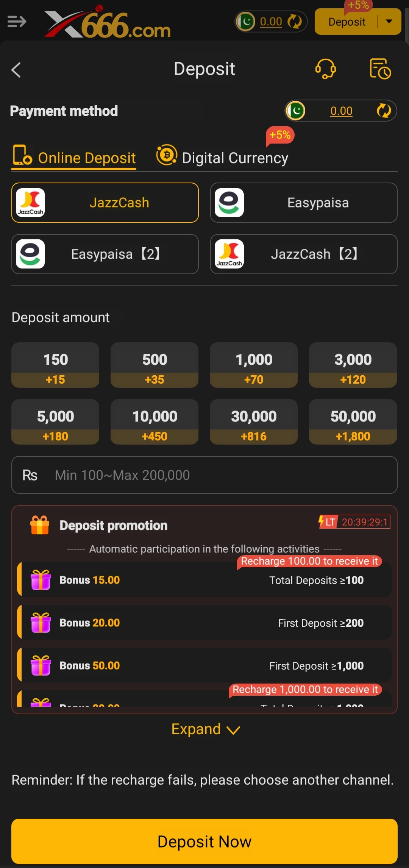Image resolution: width=409 pixels, height=868 pixels.
Task: Open customer support headset icon
Action: point(325,69)
